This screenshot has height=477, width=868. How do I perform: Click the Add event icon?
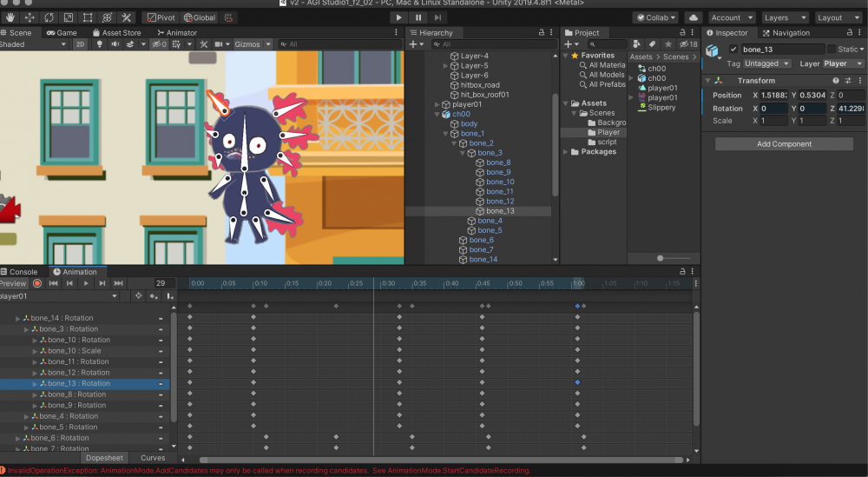coord(170,296)
